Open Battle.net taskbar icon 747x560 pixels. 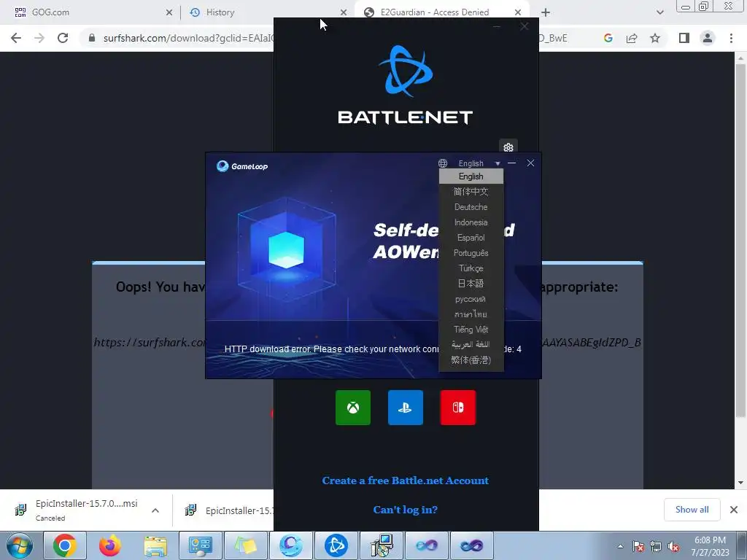click(336, 545)
